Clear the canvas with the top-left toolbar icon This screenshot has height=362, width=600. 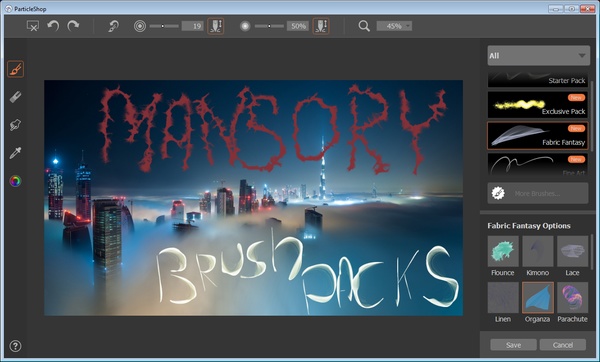[x=33, y=26]
